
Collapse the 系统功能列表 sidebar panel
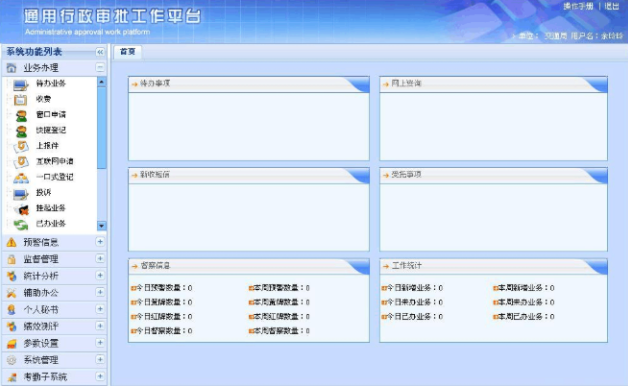tap(100, 52)
